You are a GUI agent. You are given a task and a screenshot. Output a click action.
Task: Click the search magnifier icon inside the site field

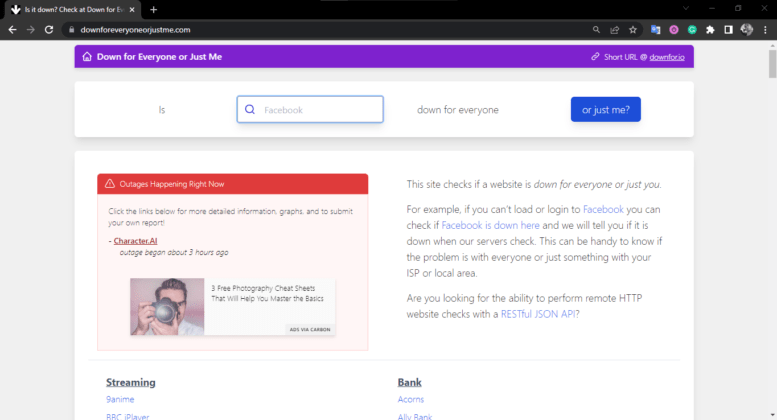coord(250,109)
